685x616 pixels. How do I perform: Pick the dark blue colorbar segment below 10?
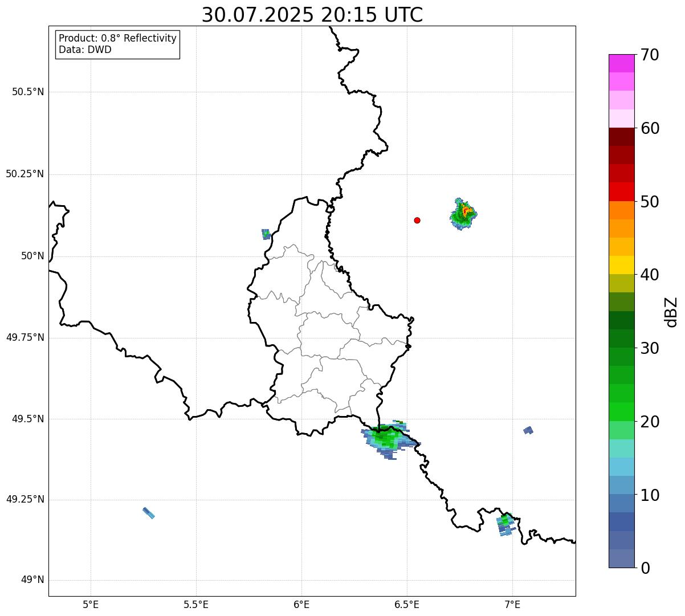(x=621, y=522)
